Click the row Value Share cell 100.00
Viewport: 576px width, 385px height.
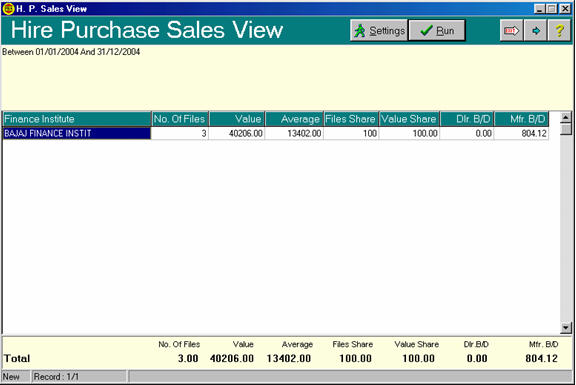point(409,133)
